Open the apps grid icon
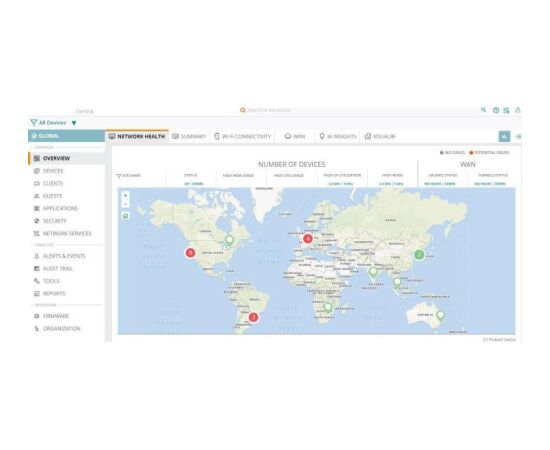 click(x=506, y=110)
